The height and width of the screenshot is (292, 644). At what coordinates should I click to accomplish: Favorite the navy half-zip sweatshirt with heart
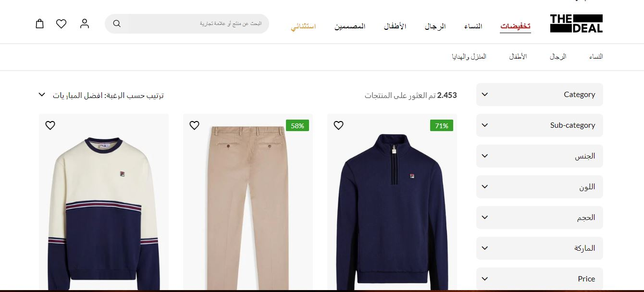(x=338, y=125)
